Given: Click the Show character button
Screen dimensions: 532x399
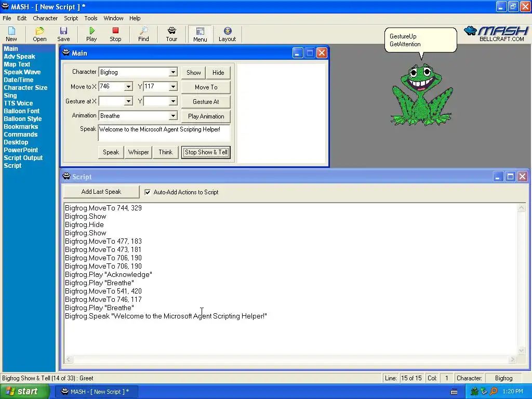Looking at the screenshot, I should coord(193,73).
